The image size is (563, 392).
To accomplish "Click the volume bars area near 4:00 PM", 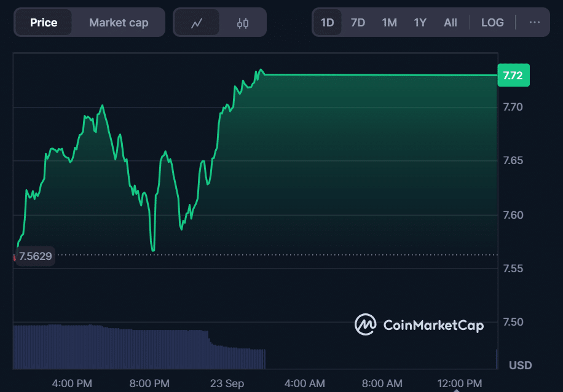I will (72, 347).
